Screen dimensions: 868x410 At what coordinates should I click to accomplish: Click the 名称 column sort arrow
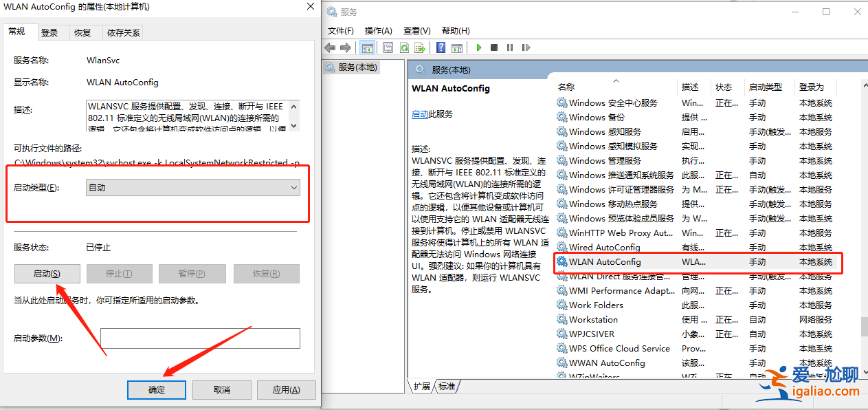(616, 81)
